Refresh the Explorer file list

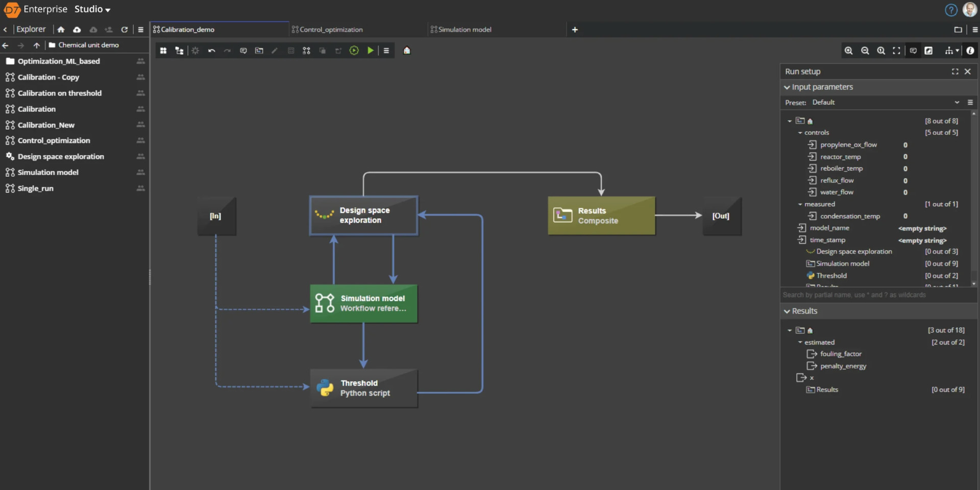click(x=124, y=30)
